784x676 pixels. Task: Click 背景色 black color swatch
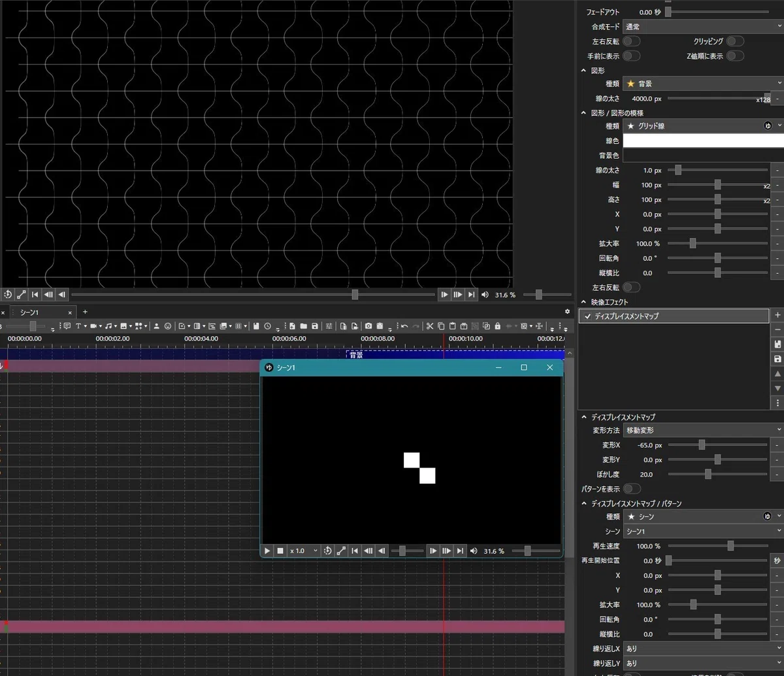(703, 156)
